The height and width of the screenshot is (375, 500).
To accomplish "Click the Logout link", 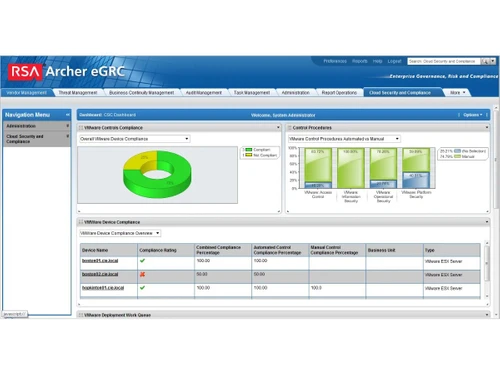I will click(x=394, y=61).
